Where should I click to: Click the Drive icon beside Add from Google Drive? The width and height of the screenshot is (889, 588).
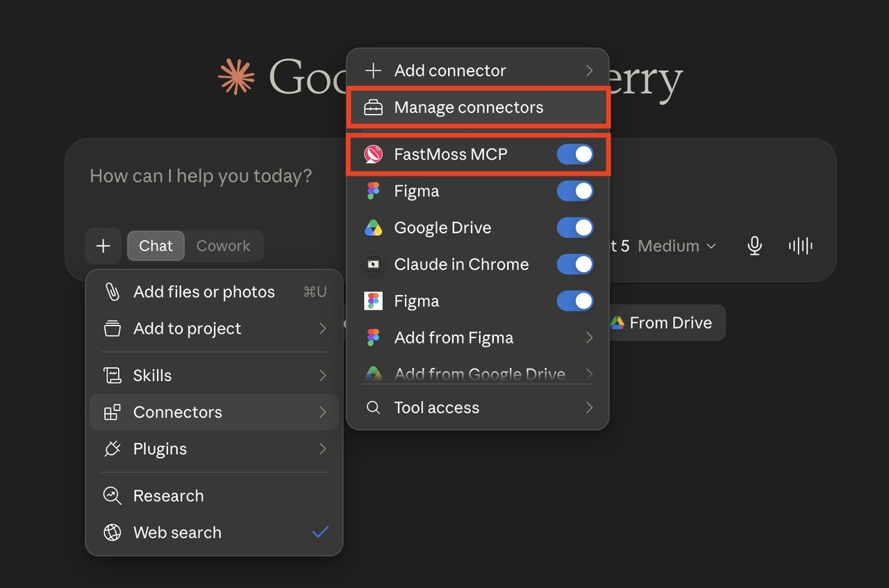[x=374, y=373]
